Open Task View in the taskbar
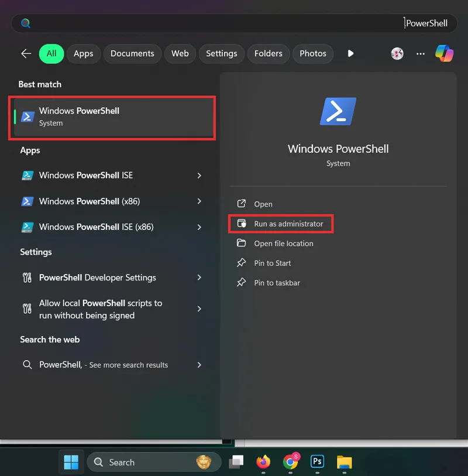The height and width of the screenshot is (476, 468). coord(236,462)
